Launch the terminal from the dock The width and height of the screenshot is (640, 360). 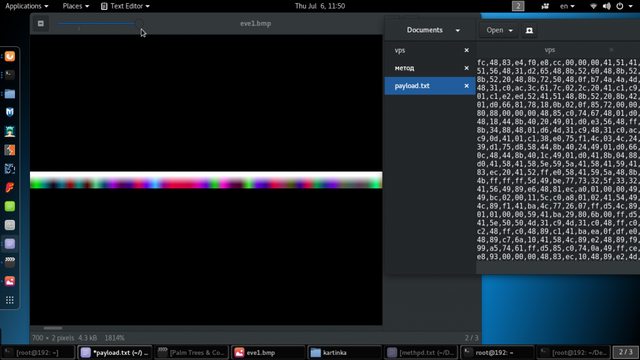[10, 75]
